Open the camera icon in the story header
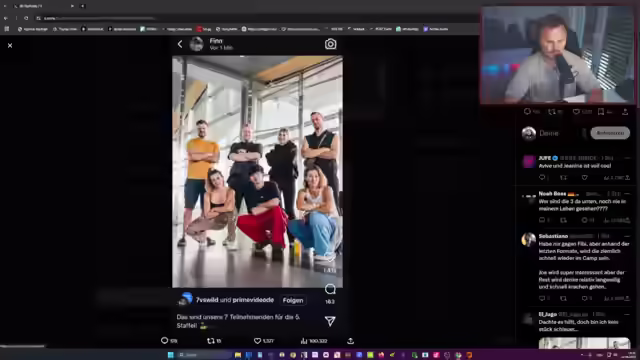The height and width of the screenshot is (360, 640). pos(330,44)
